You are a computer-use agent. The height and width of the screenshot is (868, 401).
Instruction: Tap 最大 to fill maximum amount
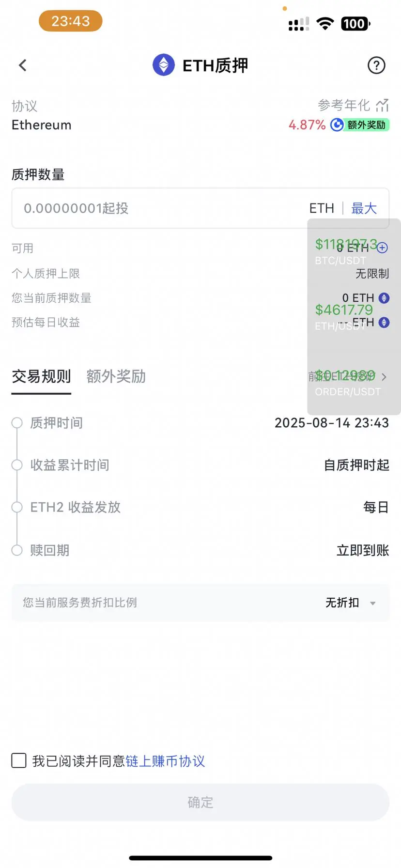pyautogui.click(x=364, y=208)
